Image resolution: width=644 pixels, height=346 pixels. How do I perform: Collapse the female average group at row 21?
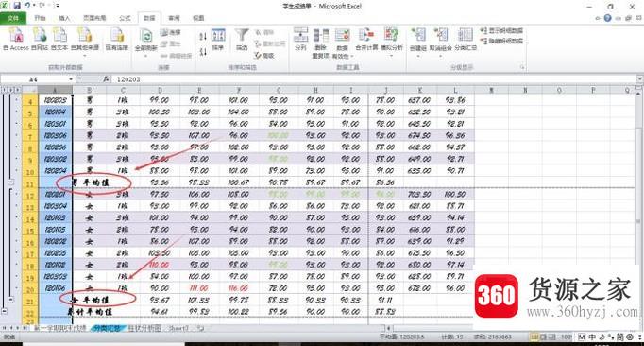coord(11,300)
